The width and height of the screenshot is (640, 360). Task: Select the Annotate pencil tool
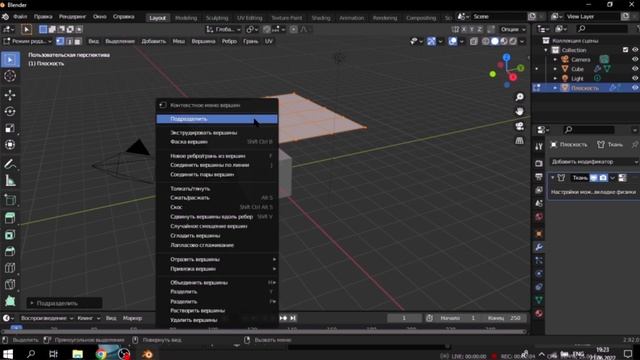click(10, 164)
